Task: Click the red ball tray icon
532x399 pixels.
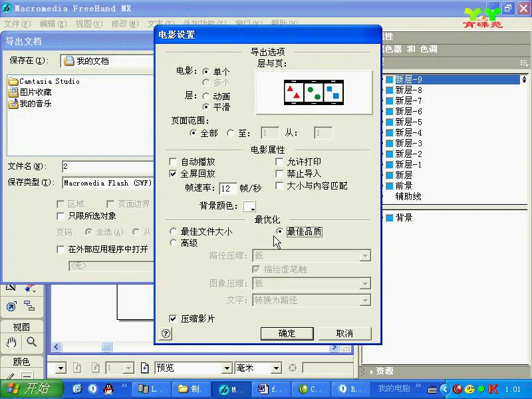Action: (458, 389)
